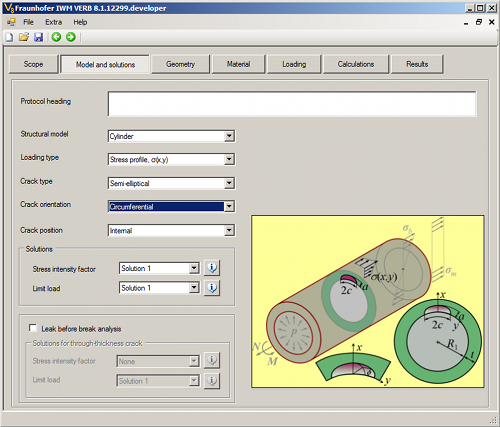This screenshot has height=427, width=500.
Task: Select the Model and solutions tab
Action: (105, 64)
